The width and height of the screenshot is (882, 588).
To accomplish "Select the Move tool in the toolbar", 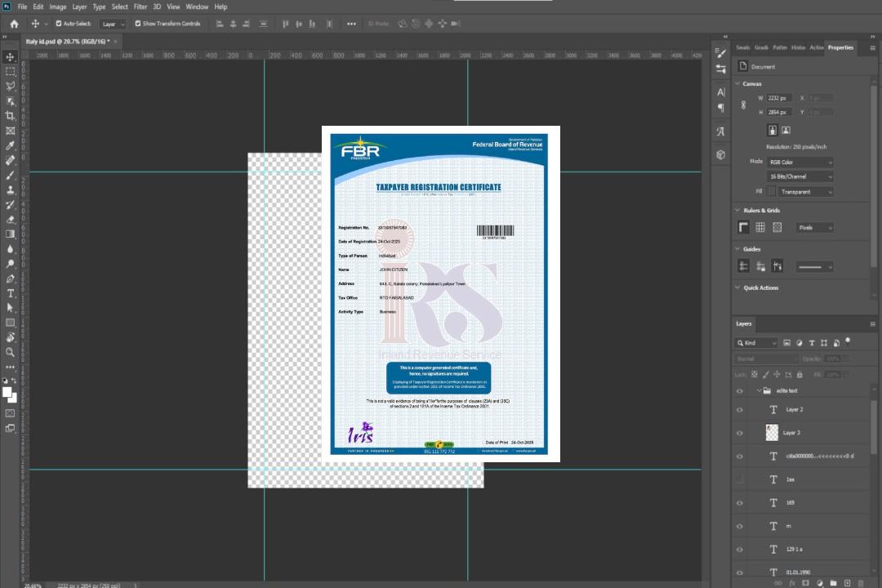I will 11,56.
